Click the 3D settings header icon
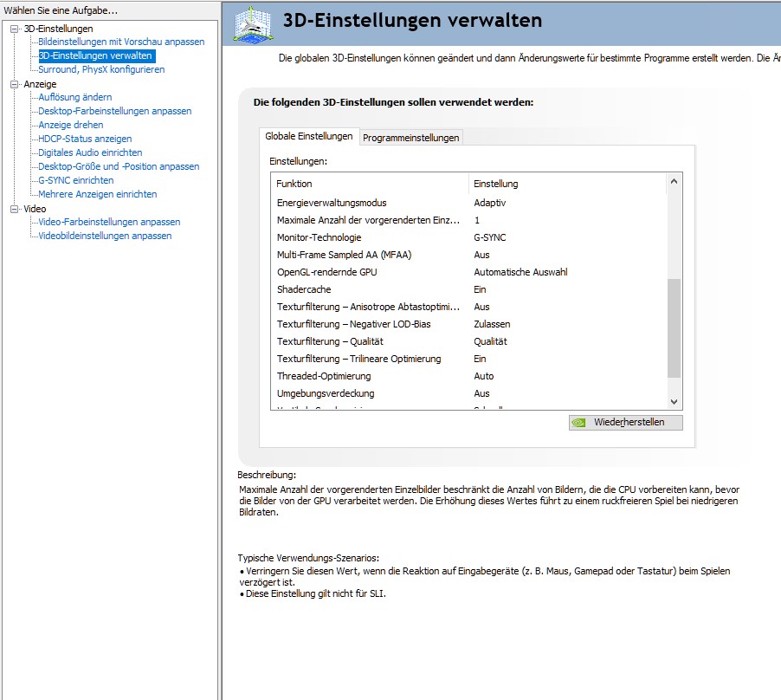Screen dimensions: 781x700 pyautogui.click(x=254, y=24)
